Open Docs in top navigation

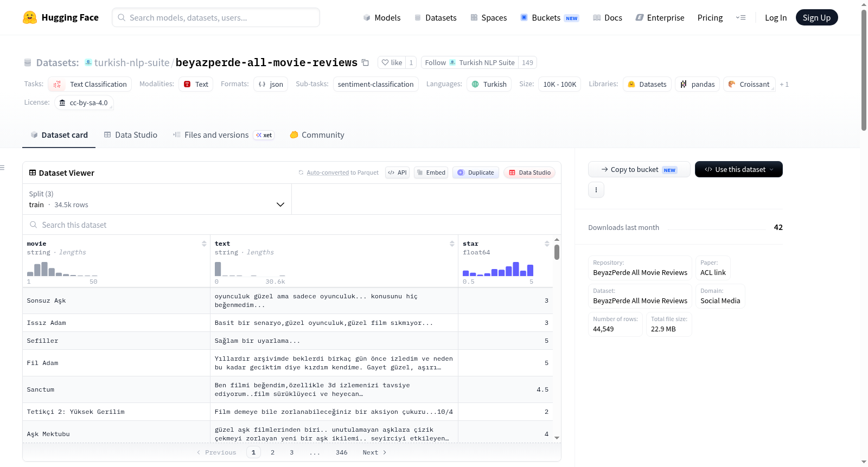click(x=607, y=17)
